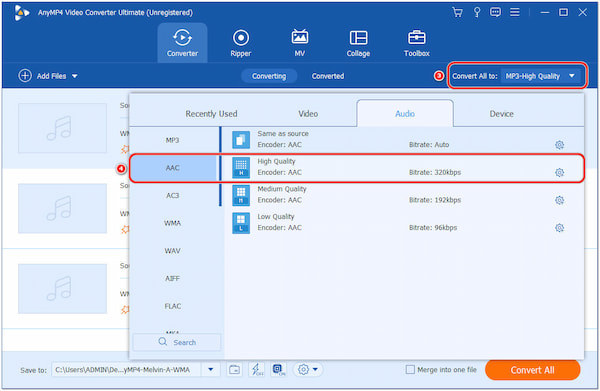
Task: Click the Medium Quality preset icon
Action: [241, 195]
